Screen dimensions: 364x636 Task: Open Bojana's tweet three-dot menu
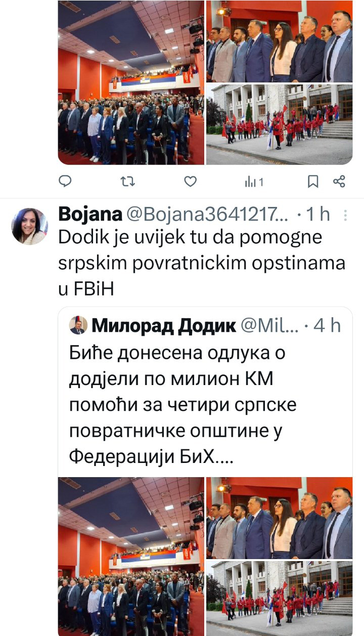pyautogui.click(x=346, y=216)
